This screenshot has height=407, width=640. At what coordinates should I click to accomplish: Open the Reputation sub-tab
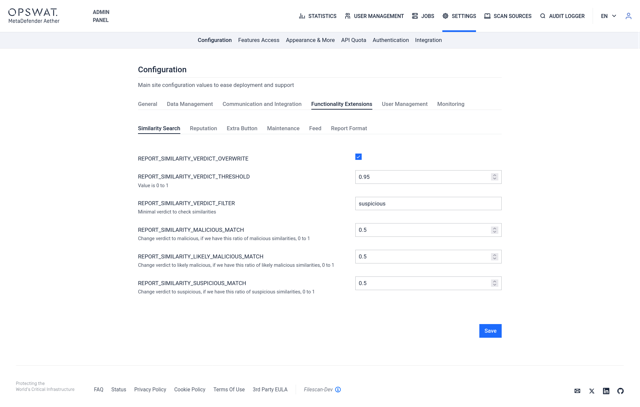(x=203, y=128)
